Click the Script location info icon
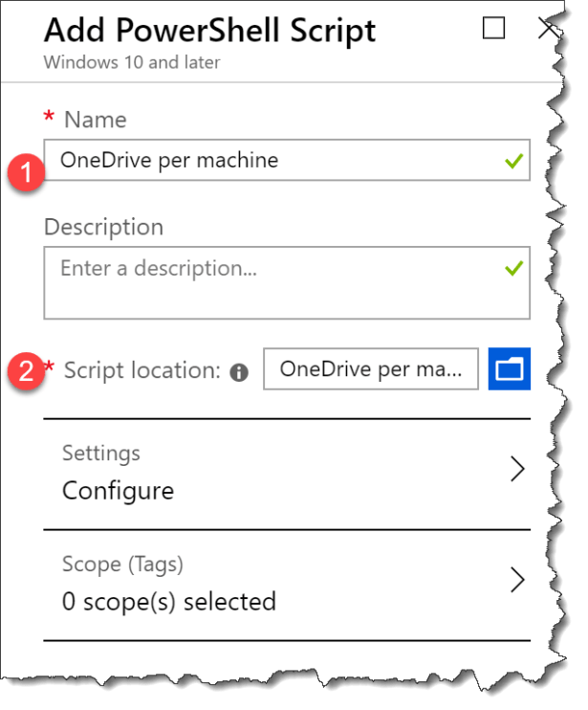588x710 pixels. point(239,372)
